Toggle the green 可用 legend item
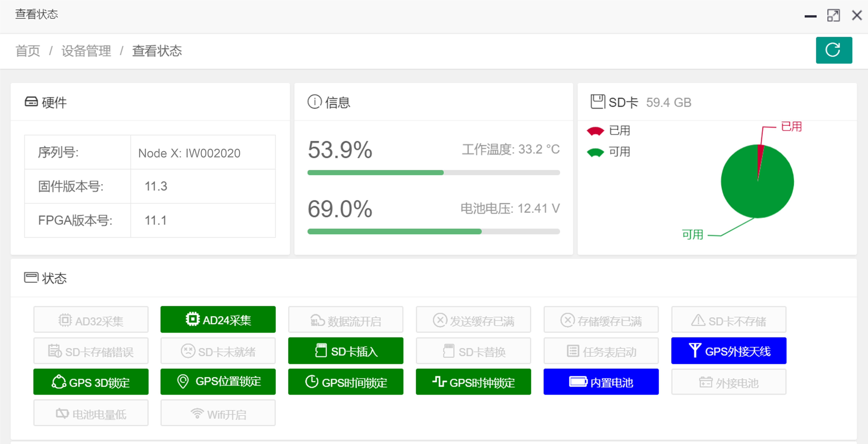Viewport: 868px width, 444px height. [x=608, y=152]
